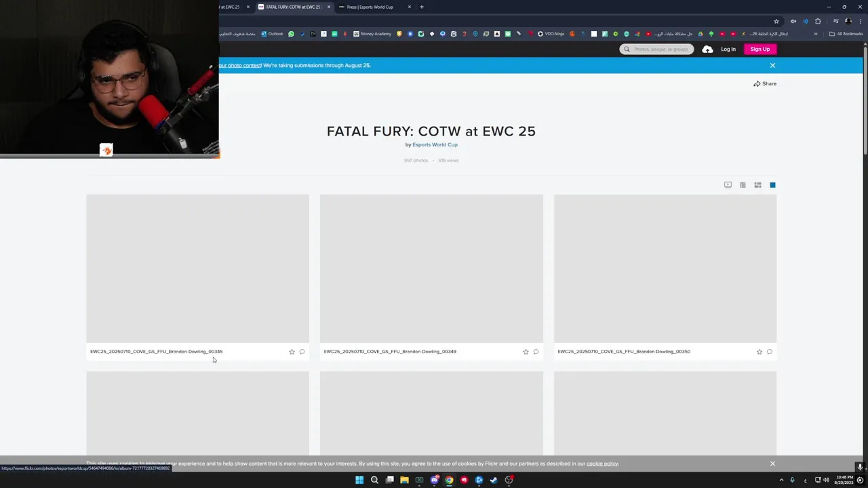Select the blue large-square layout icon

click(772, 185)
